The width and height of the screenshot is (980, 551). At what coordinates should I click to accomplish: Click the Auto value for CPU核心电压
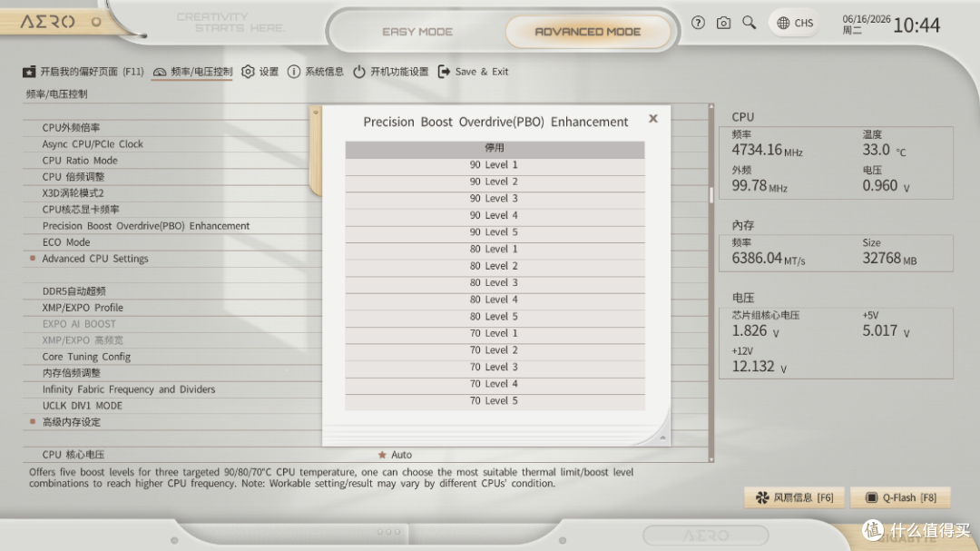pyautogui.click(x=401, y=455)
